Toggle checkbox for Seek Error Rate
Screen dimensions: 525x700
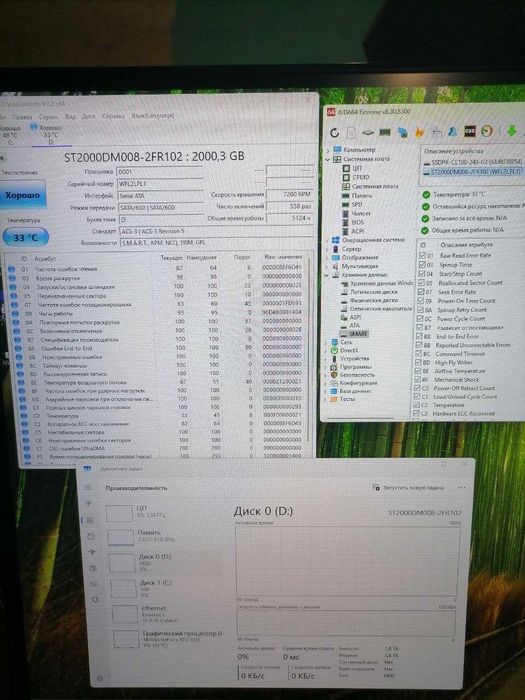(421, 292)
